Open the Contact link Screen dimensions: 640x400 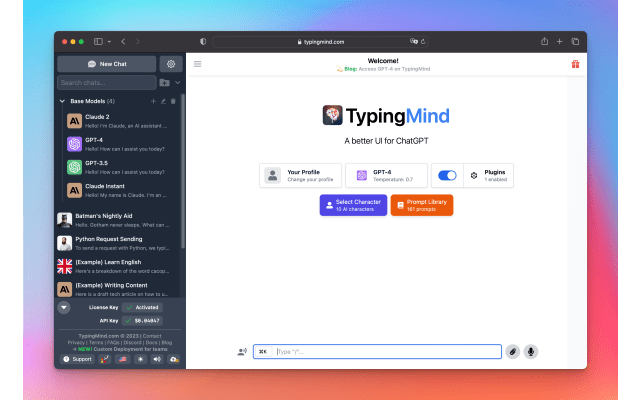(x=152, y=336)
